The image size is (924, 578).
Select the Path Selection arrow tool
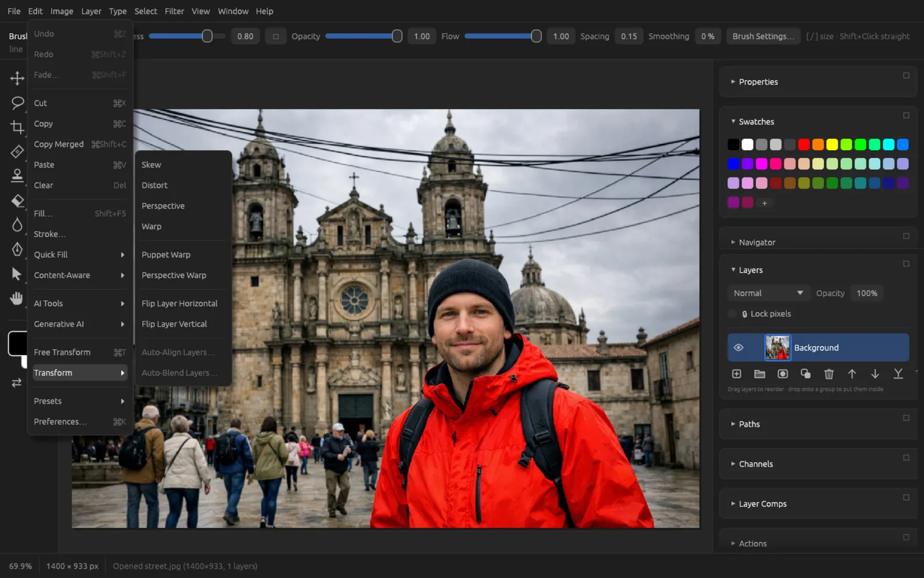coord(17,274)
